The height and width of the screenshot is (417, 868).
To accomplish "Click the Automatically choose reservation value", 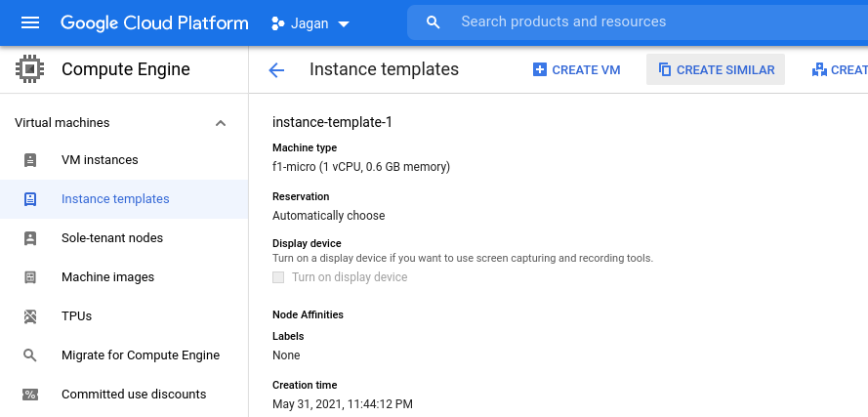I will [329, 216].
